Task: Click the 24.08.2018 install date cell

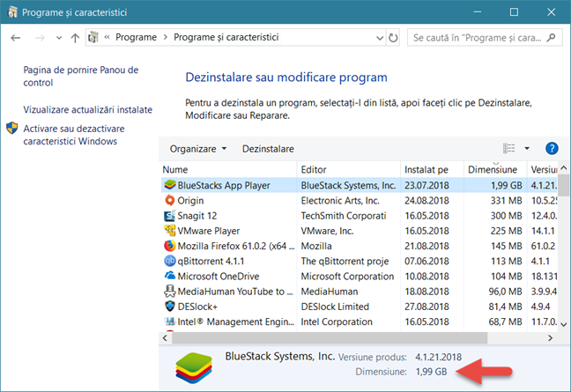Action: (426, 201)
